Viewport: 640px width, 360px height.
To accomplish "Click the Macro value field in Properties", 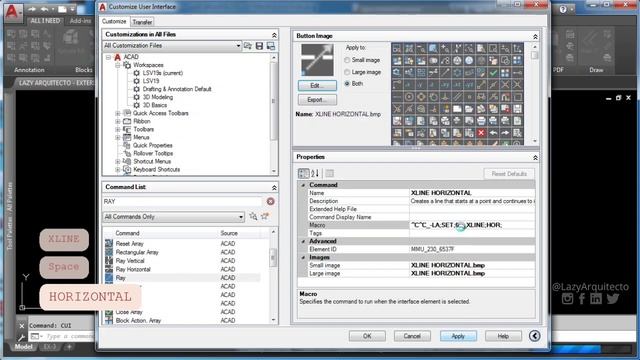I will click(x=472, y=225).
